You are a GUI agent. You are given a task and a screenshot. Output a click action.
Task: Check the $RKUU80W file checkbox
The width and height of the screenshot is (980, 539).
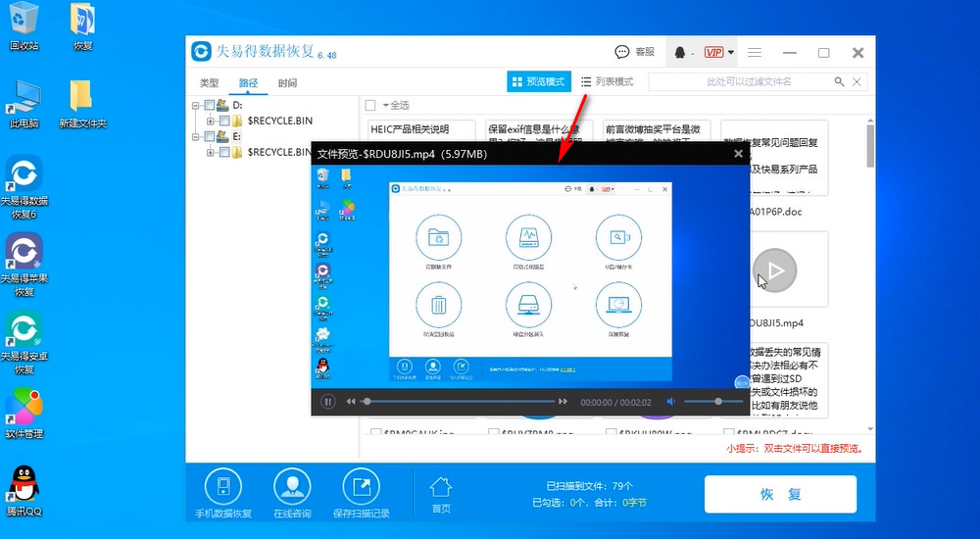click(611, 432)
